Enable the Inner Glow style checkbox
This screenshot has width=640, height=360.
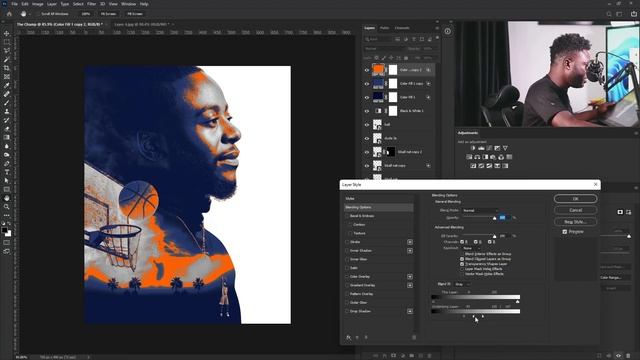347,259
